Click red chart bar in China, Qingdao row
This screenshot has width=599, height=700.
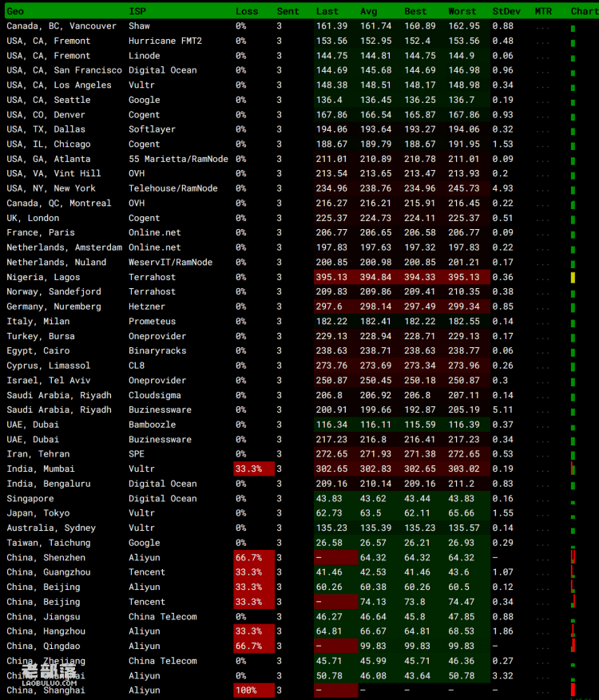(x=573, y=646)
